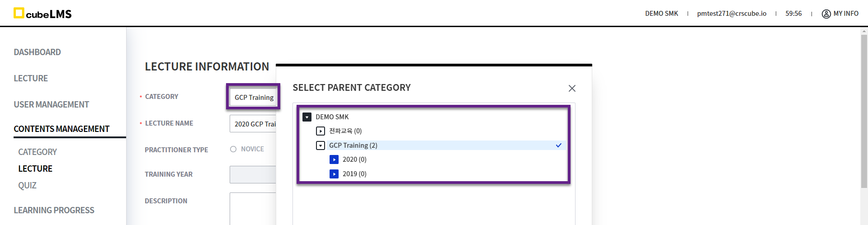Open LEARNING PROGRESS menu
The height and width of the screenshot is (225, 868).
pyautogui.click(x=54, y=210)
